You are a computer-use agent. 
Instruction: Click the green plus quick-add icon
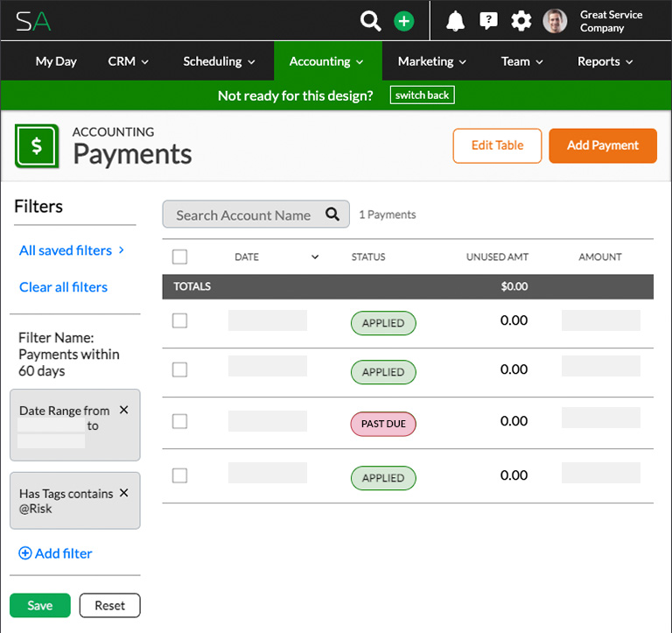coord(403,21)
